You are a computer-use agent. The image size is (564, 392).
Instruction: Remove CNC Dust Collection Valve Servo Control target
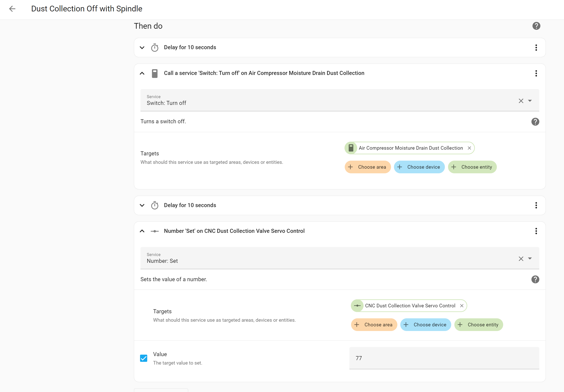tap(462, 306)
